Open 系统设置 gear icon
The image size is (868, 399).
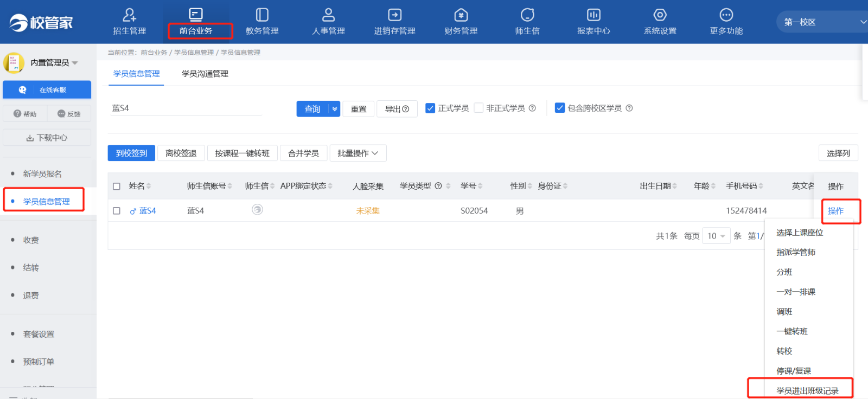(x=660, y=15)
